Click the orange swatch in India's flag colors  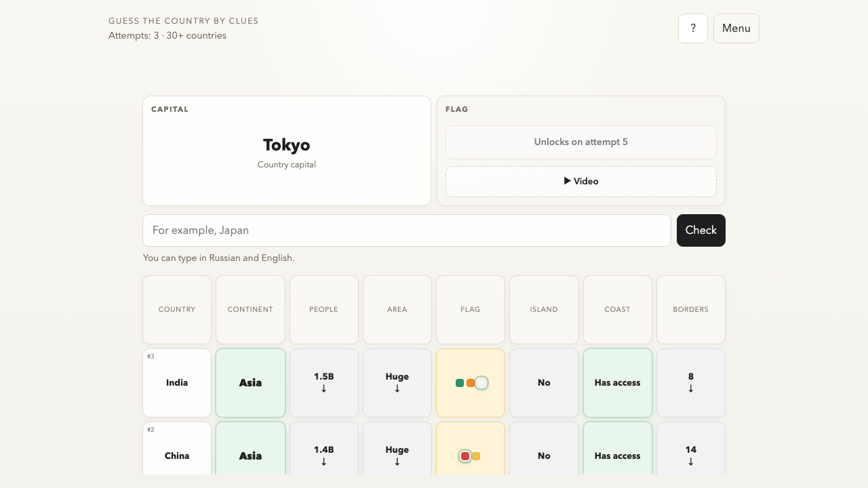point(471,383)
